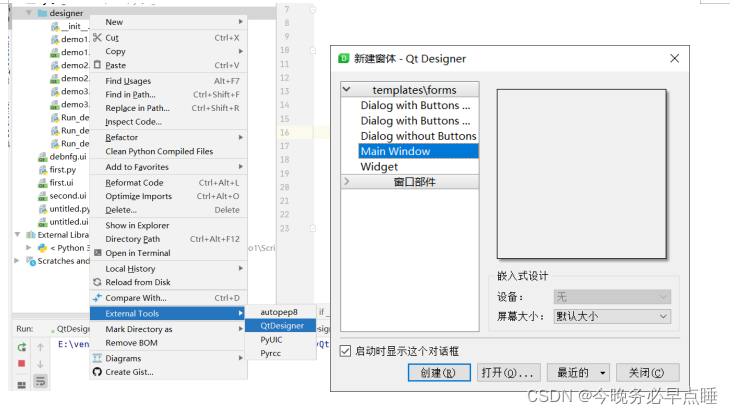
Task: Click the designer folder icon
Action: click(43, 13)
